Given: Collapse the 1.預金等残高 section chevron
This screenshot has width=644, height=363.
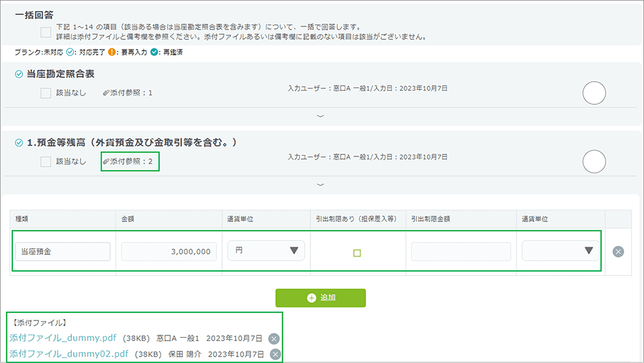Looking at the screenshot, I should (x=321, y=185).
